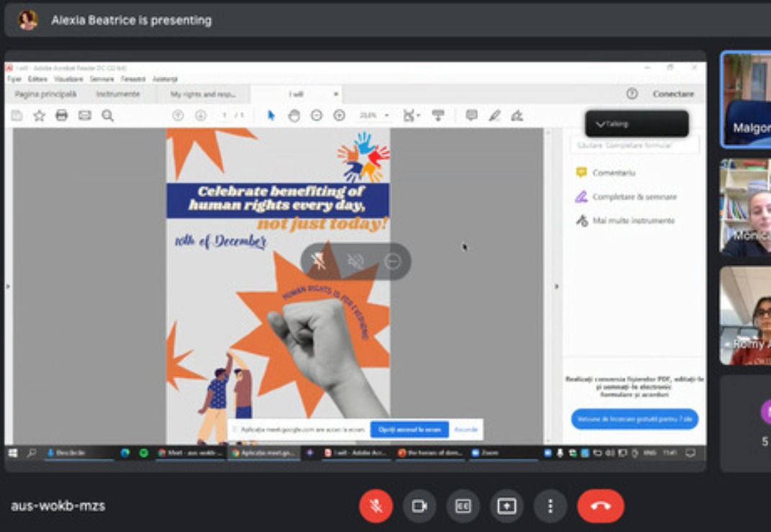Screen dimensions: 771x532
Task: Click the zoom out minus icon
Action: click(x=316, y=115)
